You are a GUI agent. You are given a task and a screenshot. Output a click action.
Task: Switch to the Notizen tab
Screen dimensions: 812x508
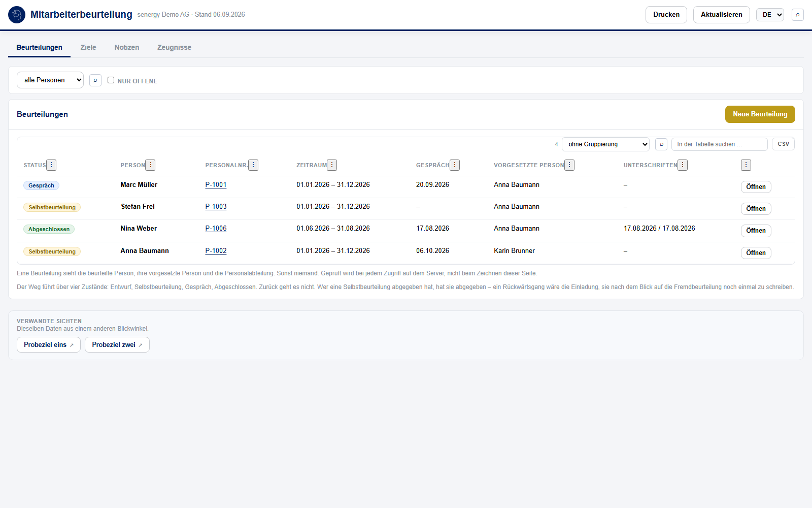[x=127, y=47]
